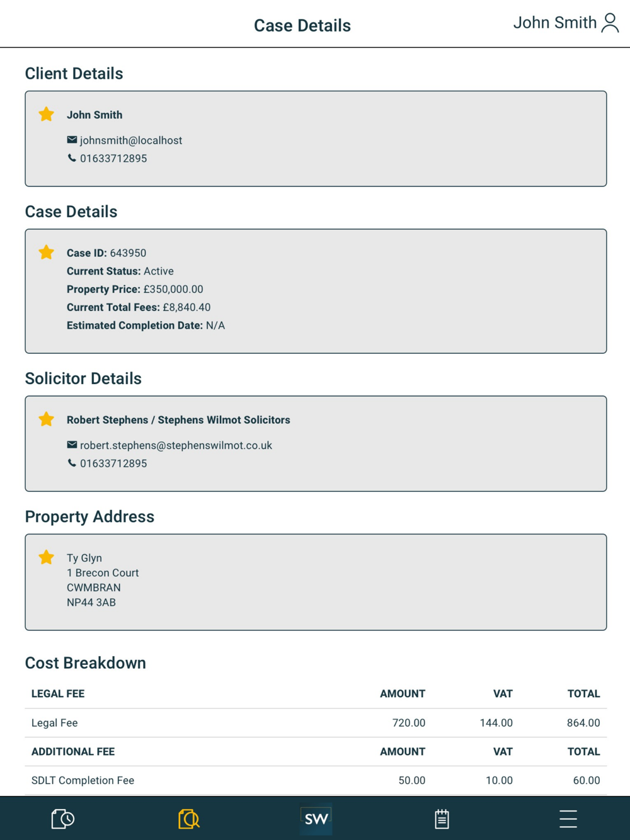Tap the case history clock icon in bottom bar
630x840 pixels.
tap(63, 819)
